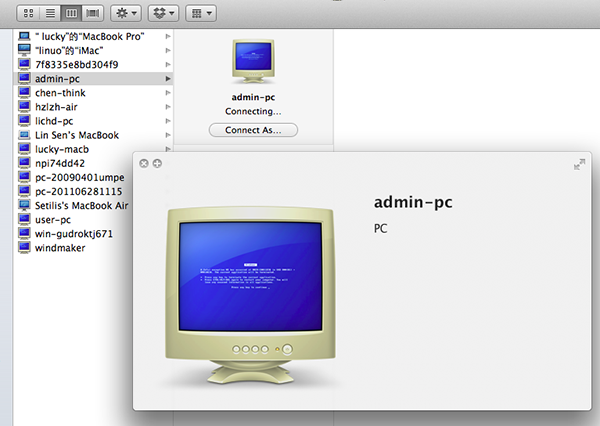Select lichd-pc in the network list
This screenshot has width=600, height=426.
[x=93, y=121]
